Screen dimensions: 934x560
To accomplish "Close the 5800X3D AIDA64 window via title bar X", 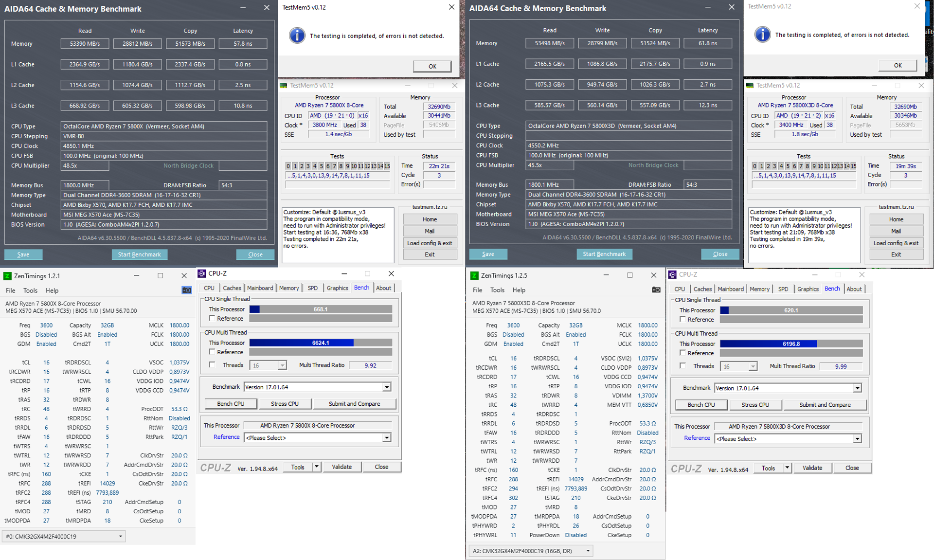I will tap(732, 7).
